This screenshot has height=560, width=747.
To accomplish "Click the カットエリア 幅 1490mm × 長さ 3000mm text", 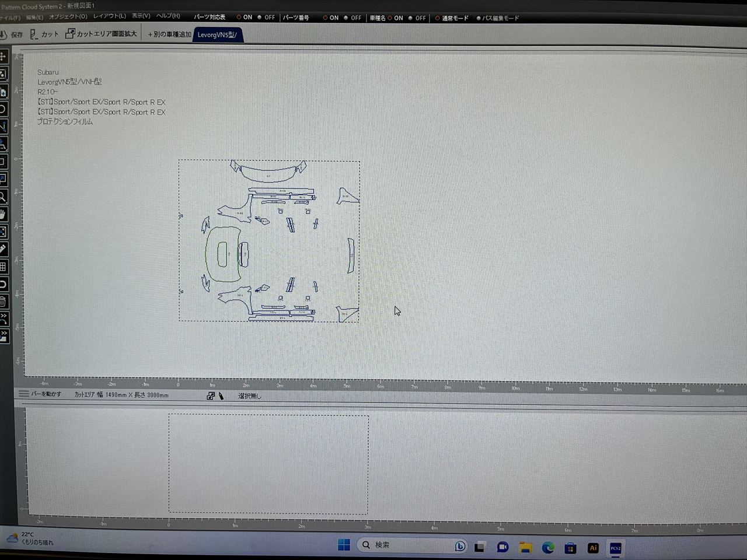I will (121, 395).
